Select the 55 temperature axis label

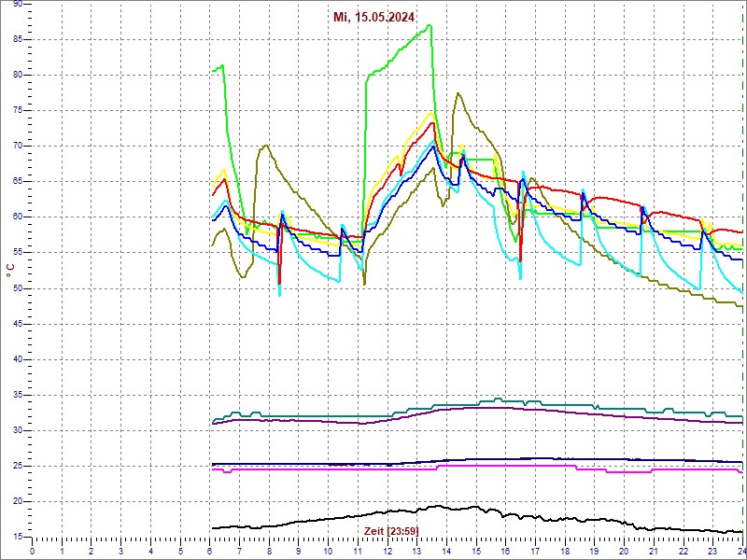point(17,253)
